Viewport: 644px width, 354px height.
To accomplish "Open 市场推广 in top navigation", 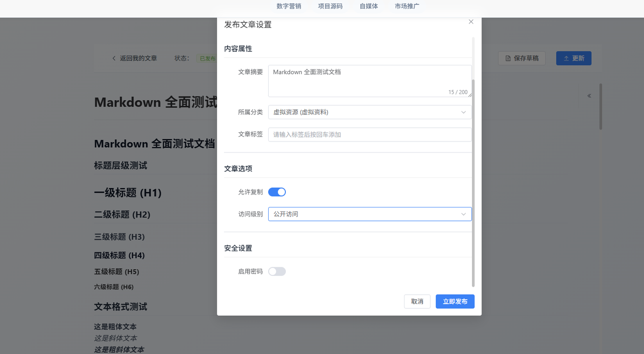I will point(407,7).
